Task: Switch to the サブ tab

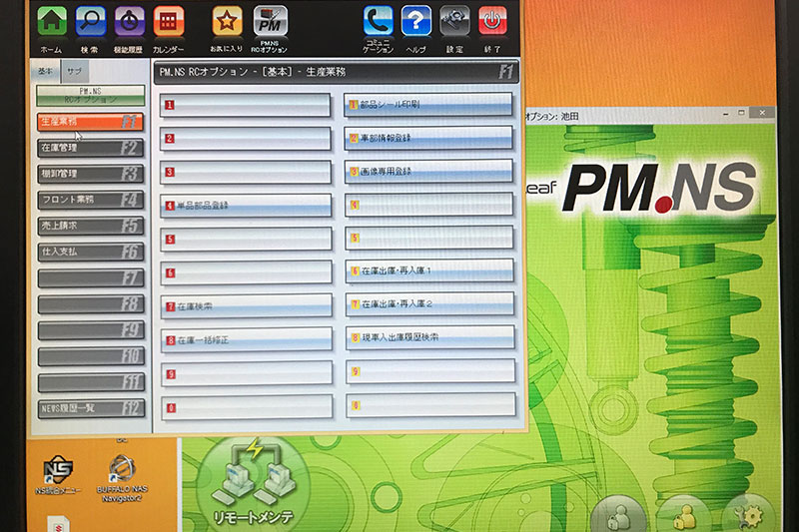Action: click(x=74, y=71)
